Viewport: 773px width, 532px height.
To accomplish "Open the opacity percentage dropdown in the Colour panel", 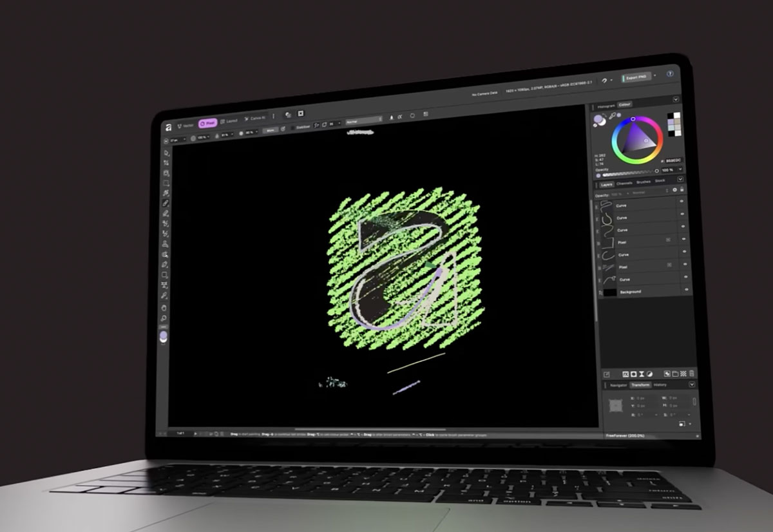I will click(669, 170).
